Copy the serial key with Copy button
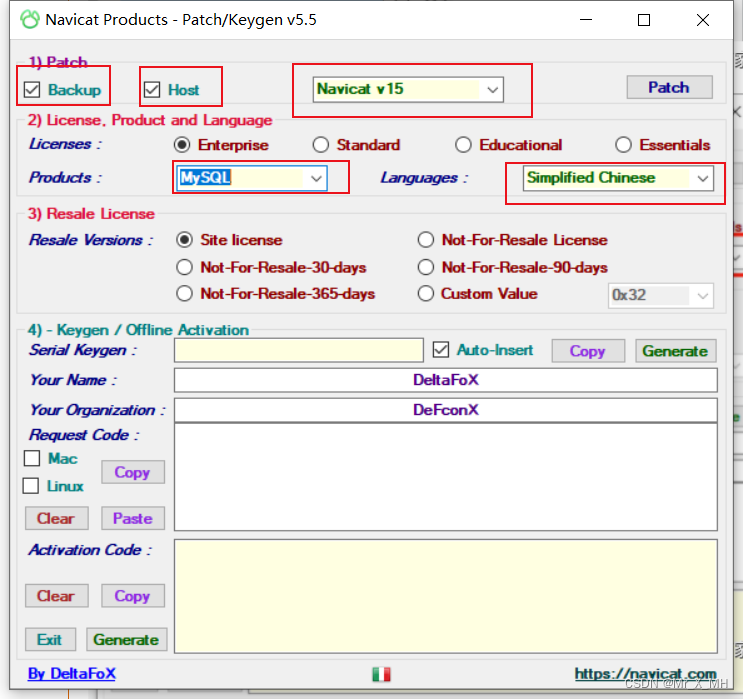This screenshot has width=743, height=699. point(588,351)
